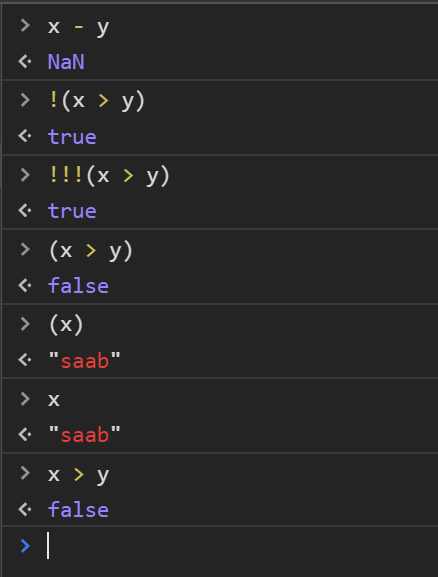Click the '!(x > y)' expression text
Screen dimensions: 438x577
point(96,101)
